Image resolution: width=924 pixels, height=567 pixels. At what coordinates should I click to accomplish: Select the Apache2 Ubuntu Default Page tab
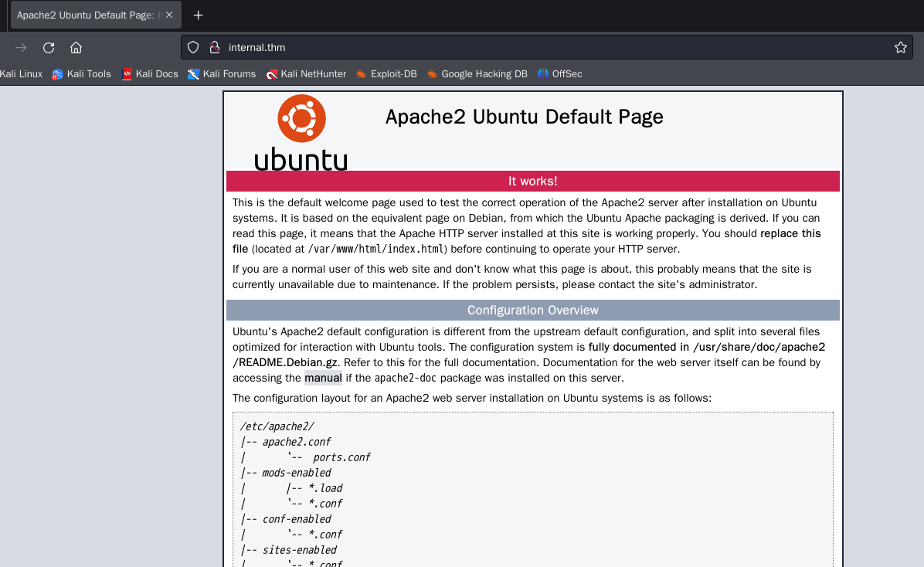96,15
